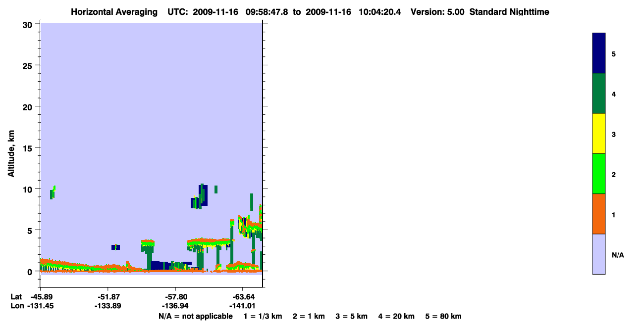Click longitude value -136.94
Image resolution: width=644 pixels, height=330 pixels.
(x=175, y=306)
